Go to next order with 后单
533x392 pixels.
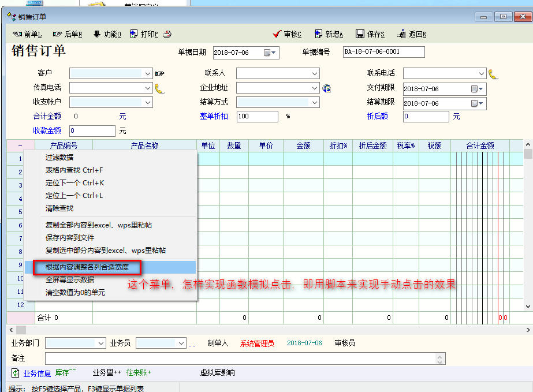(67, 34)
